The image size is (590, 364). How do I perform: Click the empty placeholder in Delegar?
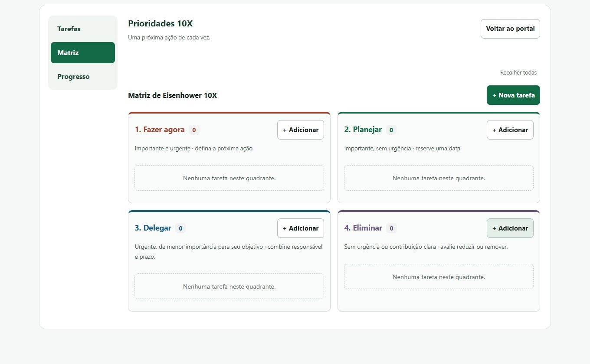(x=229, y=286)
